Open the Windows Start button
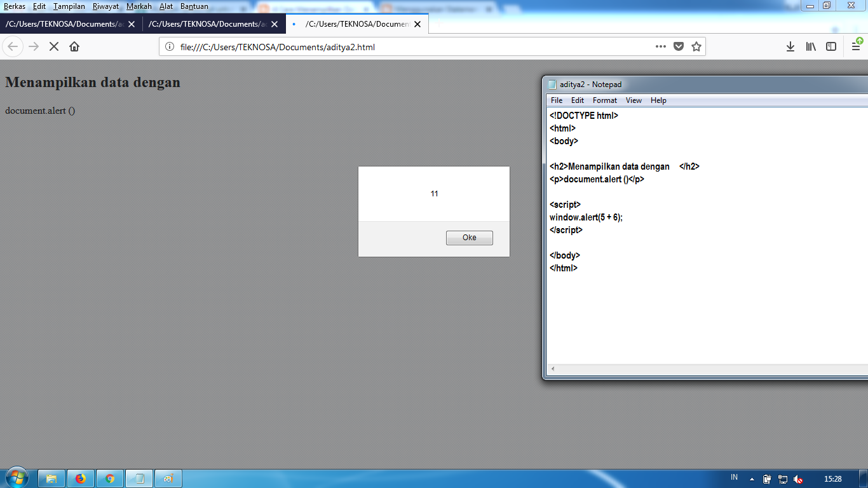This screenshot has height=488, width=868. click(17, 478)
